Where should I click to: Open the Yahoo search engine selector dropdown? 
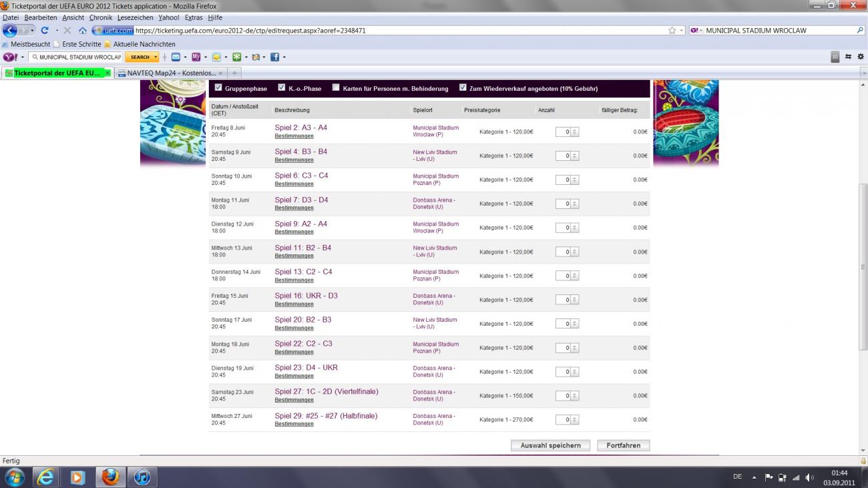(x=696, y=31)
